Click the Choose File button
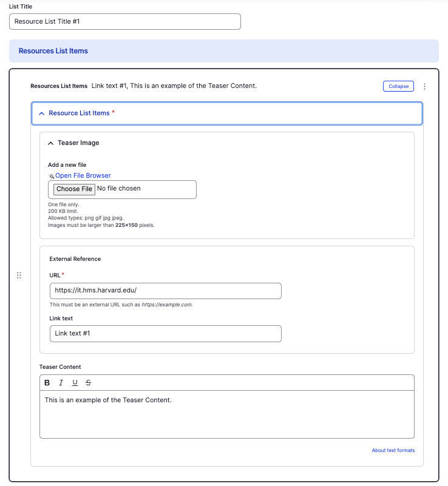Viewport: 448px width, 486px height. (x=74, y=189)
